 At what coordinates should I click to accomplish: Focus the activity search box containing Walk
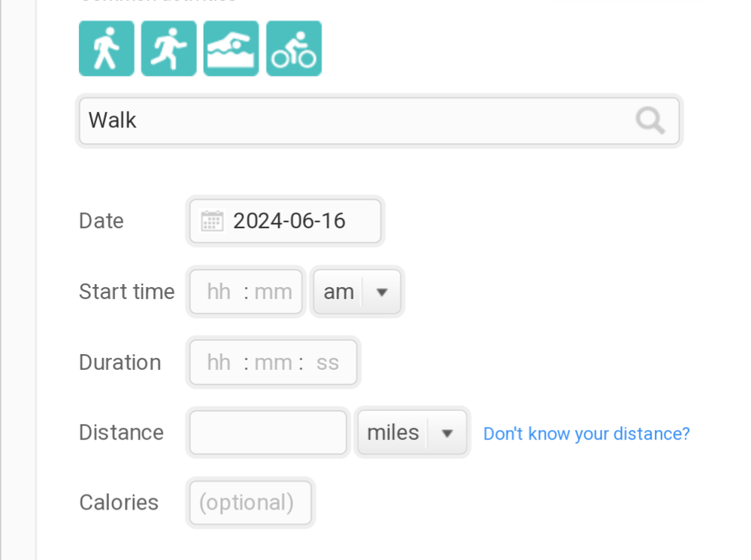pos(353,120)
